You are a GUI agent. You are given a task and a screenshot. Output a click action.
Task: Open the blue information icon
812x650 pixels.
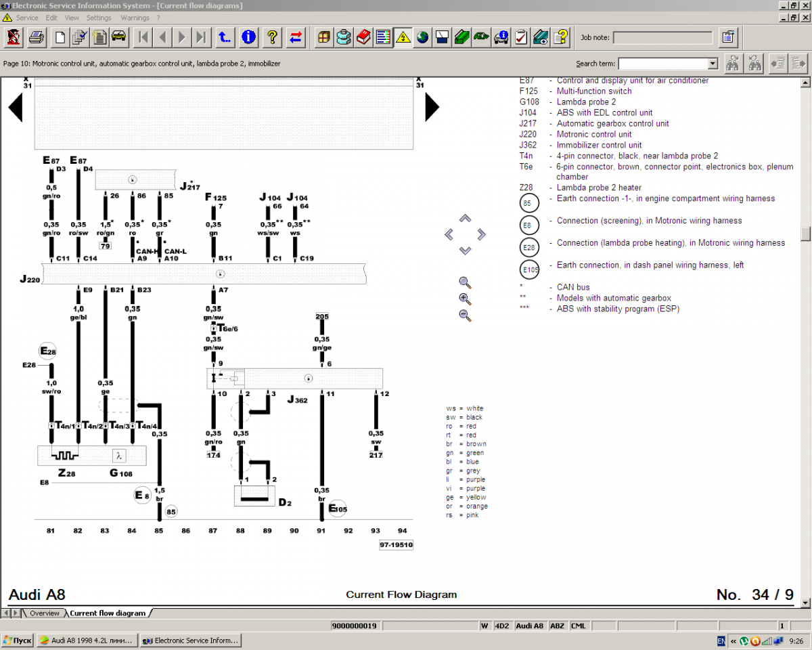pos(248,37)
